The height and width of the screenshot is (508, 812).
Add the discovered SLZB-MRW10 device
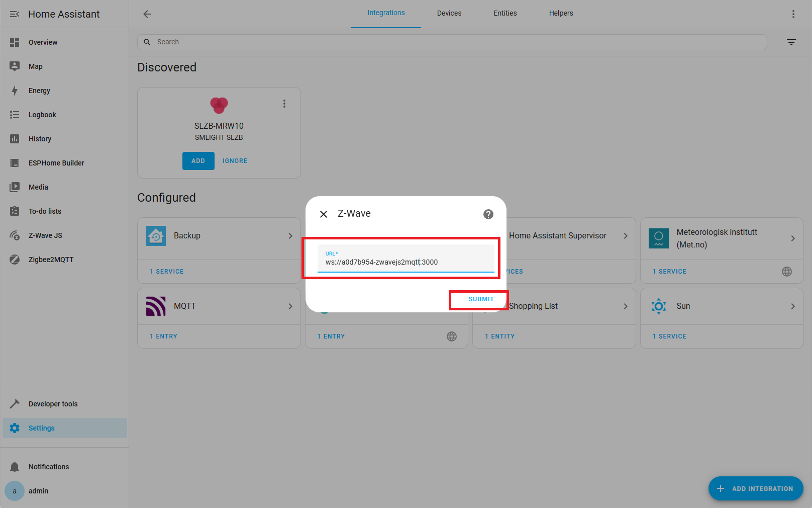tap(198, 161)
